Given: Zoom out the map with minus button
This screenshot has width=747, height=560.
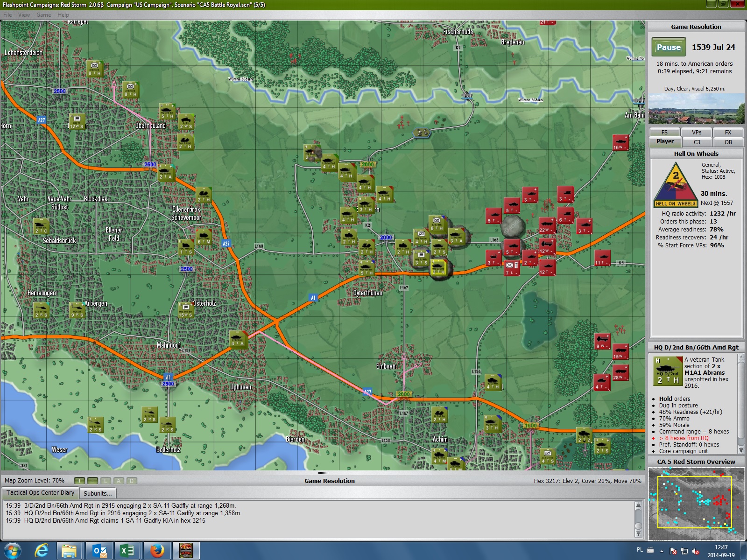Looking at the screenshot, I should [92, 481].
